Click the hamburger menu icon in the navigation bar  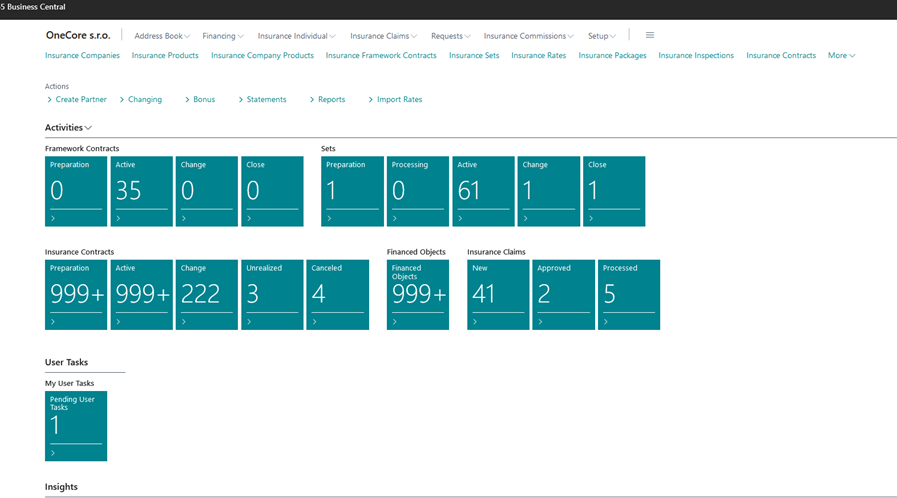[x=649, y=35]
